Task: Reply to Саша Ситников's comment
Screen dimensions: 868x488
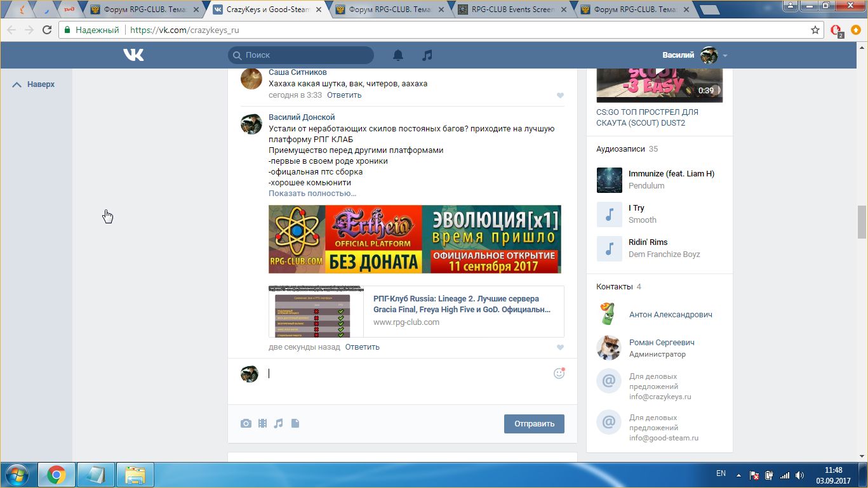Action: coord(344,95)
